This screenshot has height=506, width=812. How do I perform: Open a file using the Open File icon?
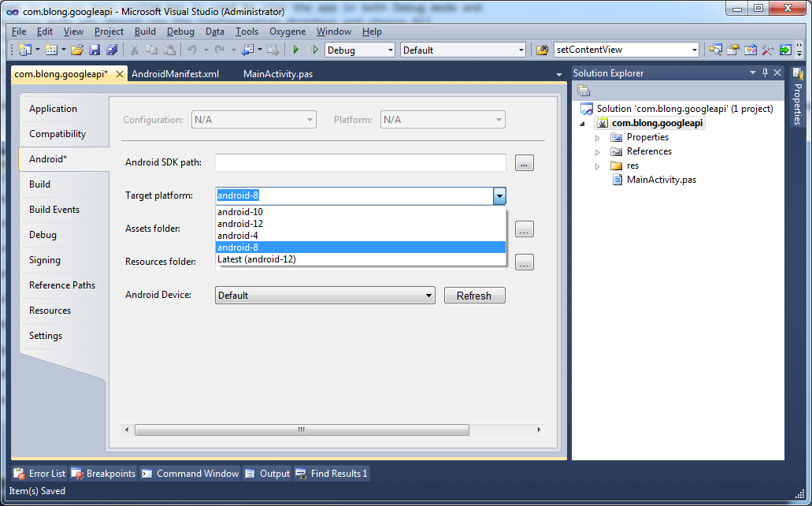click(x=76, y=49)
